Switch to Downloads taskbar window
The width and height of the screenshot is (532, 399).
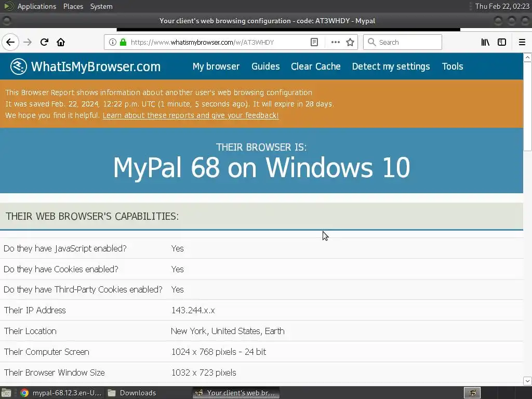(x=131, y=393)
